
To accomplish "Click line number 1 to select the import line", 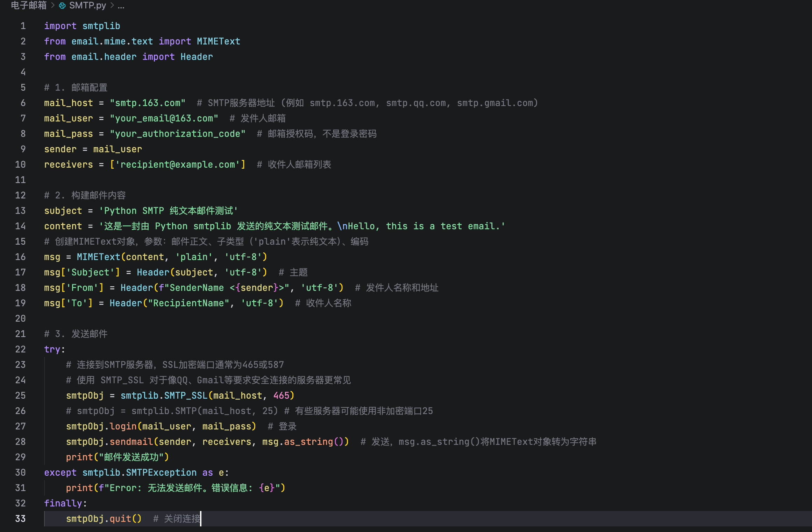I will (23, 26).
